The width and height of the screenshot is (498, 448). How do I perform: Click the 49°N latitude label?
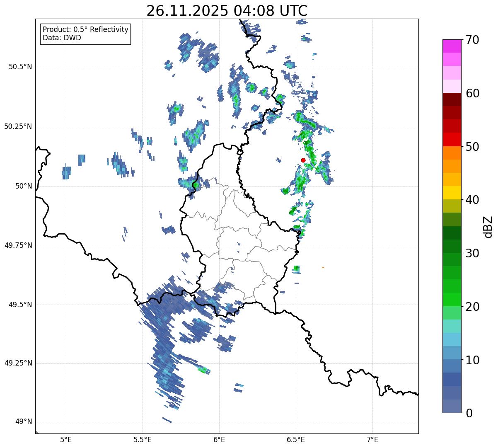[x=24, y=422]
